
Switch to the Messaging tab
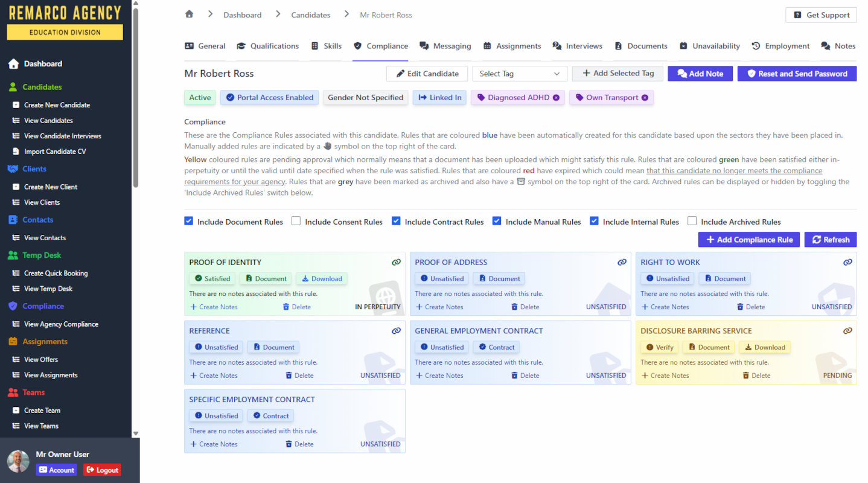click(x=445, y=46)
